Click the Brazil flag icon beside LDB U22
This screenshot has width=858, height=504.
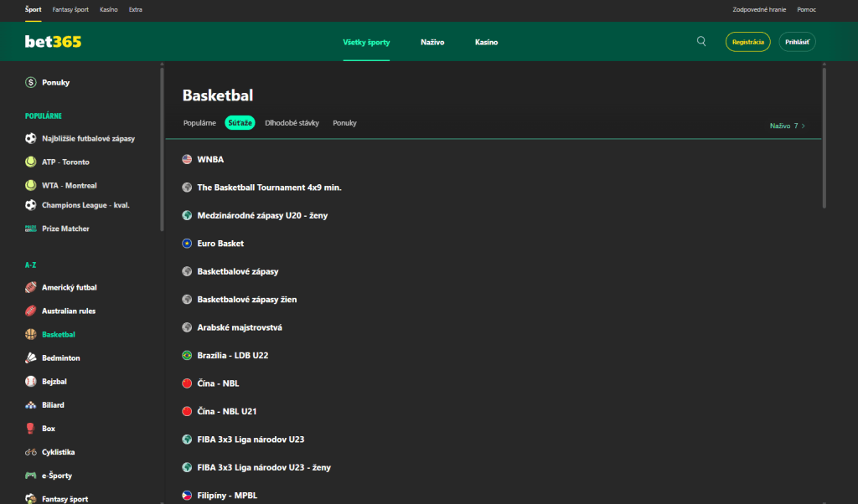coord(187,355)
